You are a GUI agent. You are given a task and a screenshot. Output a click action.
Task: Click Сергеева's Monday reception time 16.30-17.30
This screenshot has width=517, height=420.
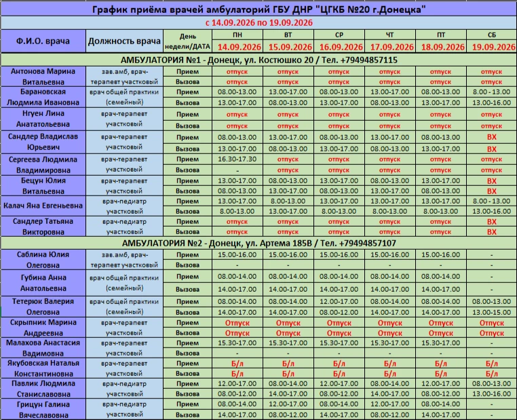(x=237, y=159)
